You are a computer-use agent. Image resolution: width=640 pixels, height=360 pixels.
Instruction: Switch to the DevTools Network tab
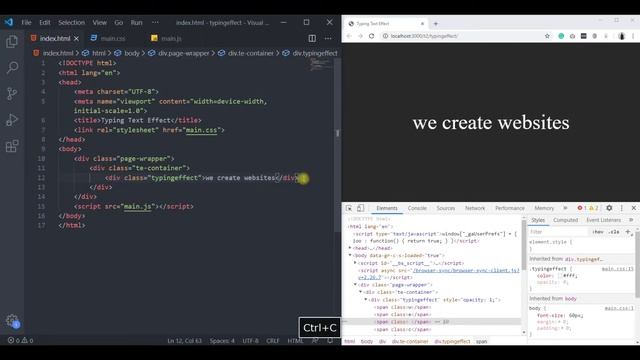pos(475,208)
